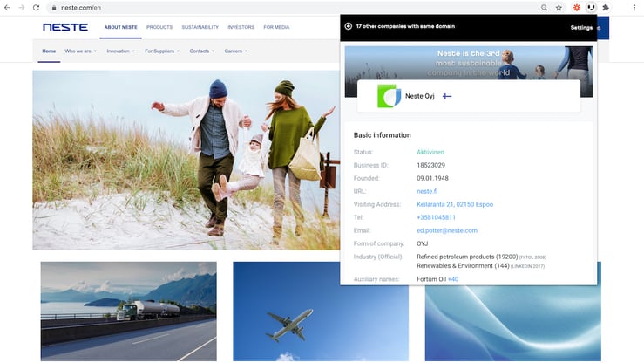Click the ed.potter@neste.com email link
This screenshot has width=644, height=363.
(446, 230)
